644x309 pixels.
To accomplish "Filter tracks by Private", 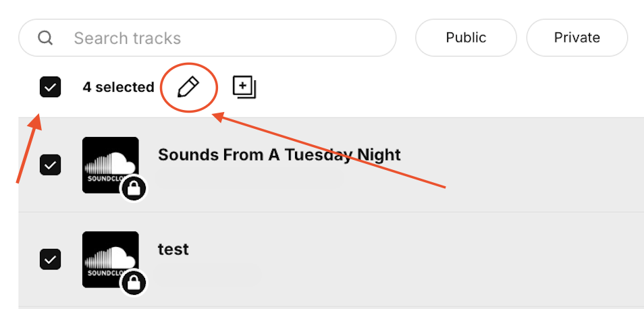I will click(x=576, y=38).
